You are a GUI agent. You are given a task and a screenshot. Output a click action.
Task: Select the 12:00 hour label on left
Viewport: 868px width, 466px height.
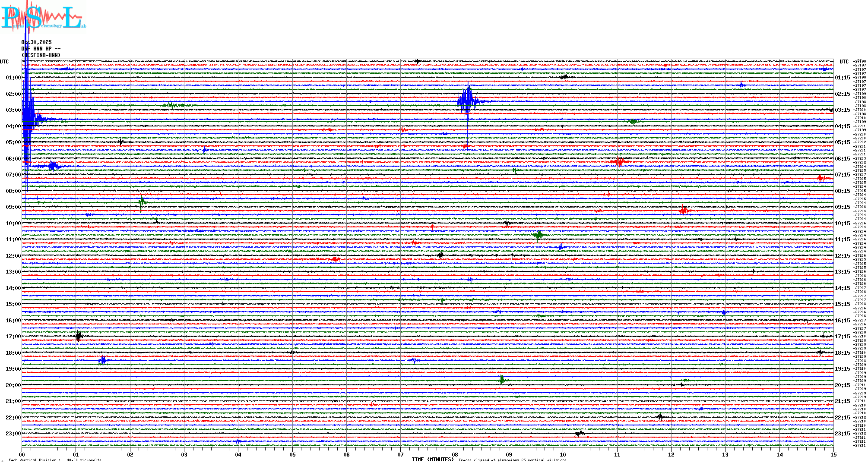pos(13,256)
